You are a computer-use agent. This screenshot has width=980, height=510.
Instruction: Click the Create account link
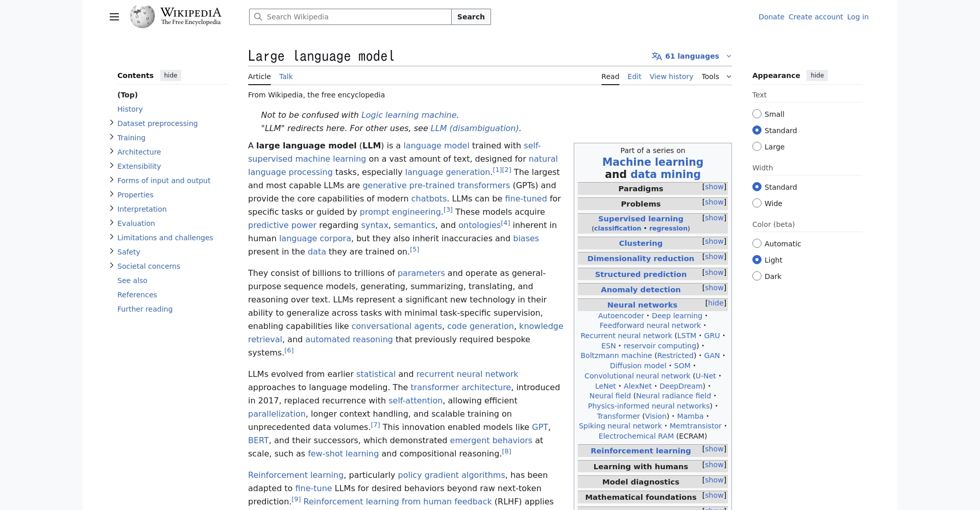click(815, 17)
